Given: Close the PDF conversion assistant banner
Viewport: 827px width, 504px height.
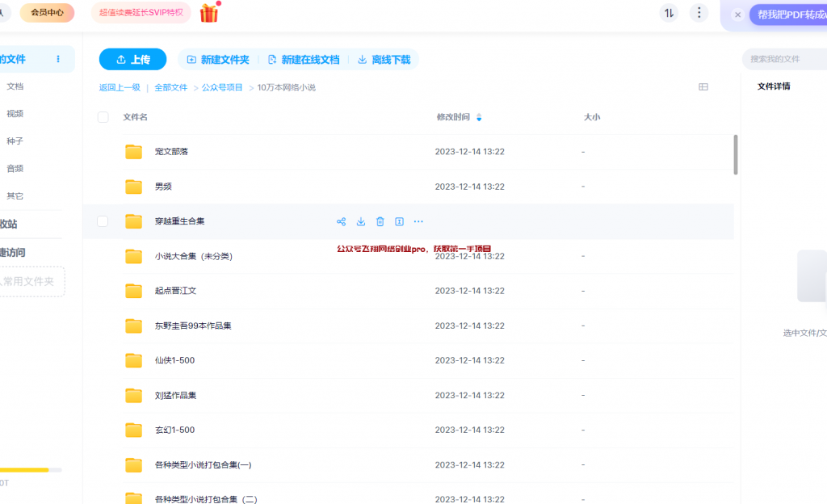Looking at the screenshot, I should (737, 15).
